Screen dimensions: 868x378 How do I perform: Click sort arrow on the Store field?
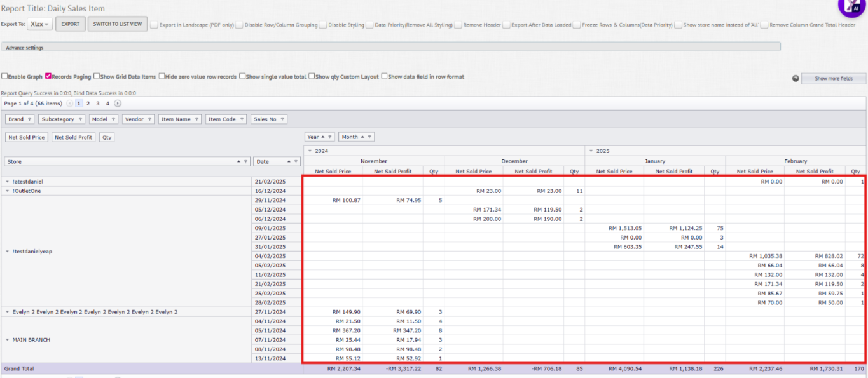[239, 162]
